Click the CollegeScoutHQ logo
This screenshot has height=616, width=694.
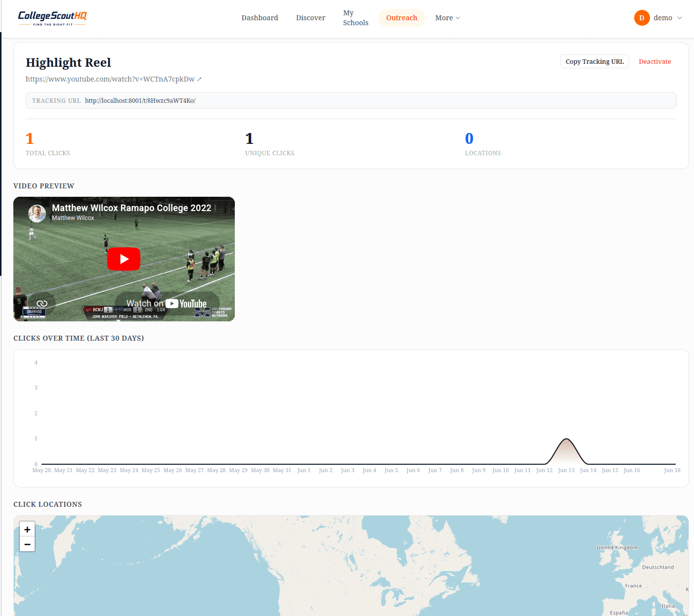click(52, 18)
